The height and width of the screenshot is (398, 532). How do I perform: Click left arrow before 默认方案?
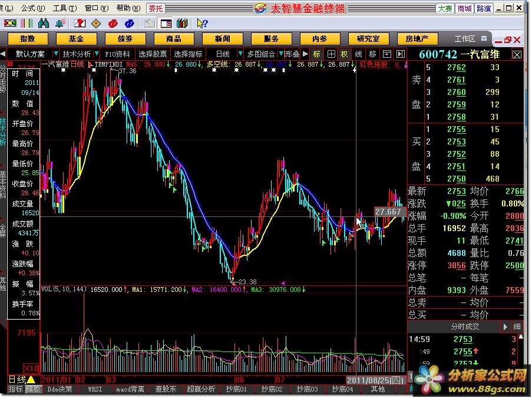3,54
